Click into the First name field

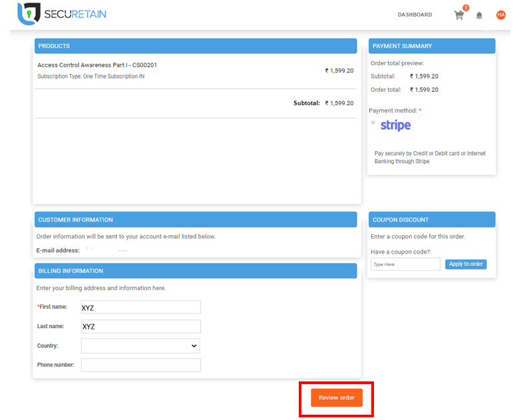coord(140,307)
